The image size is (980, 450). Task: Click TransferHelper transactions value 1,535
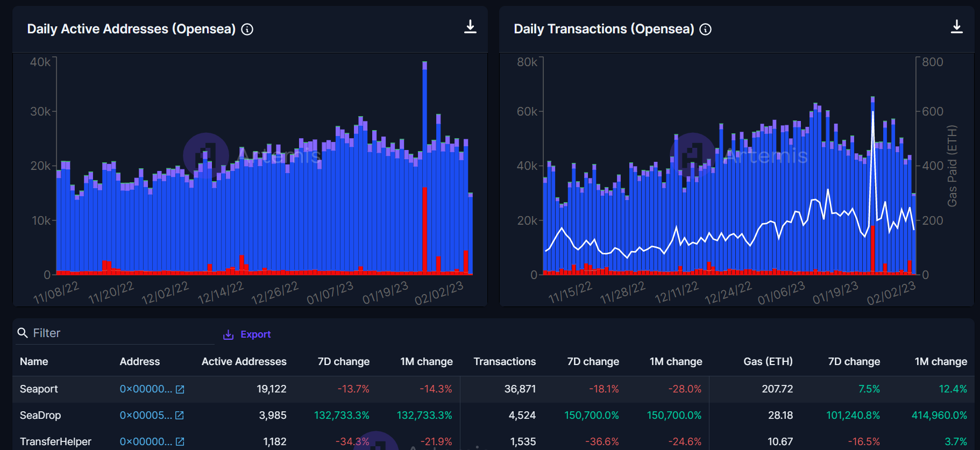coord(523,441)
